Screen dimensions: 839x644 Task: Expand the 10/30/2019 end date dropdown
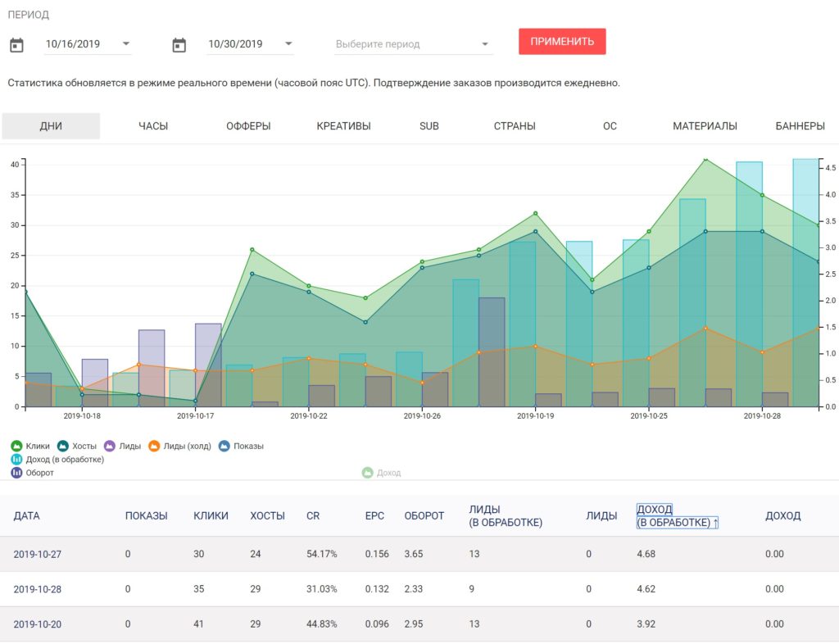click(288, 44)
